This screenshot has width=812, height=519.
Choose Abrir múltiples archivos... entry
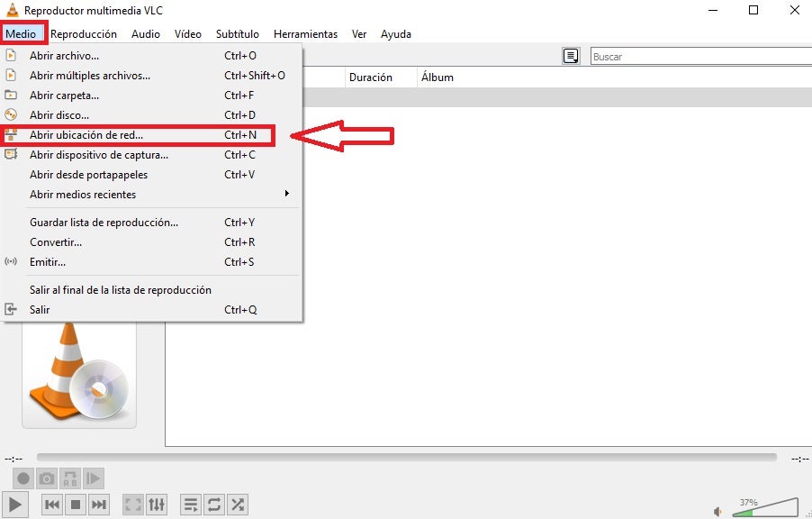point(151,76)
